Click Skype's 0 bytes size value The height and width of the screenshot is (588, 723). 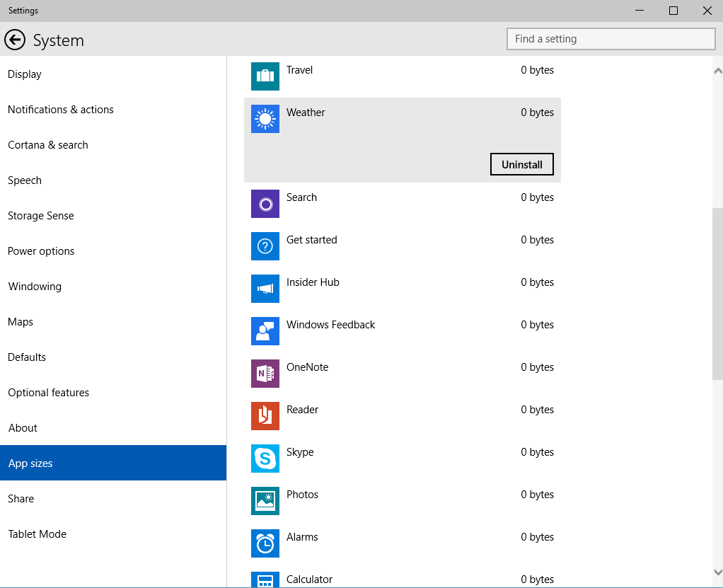point(537,452)
